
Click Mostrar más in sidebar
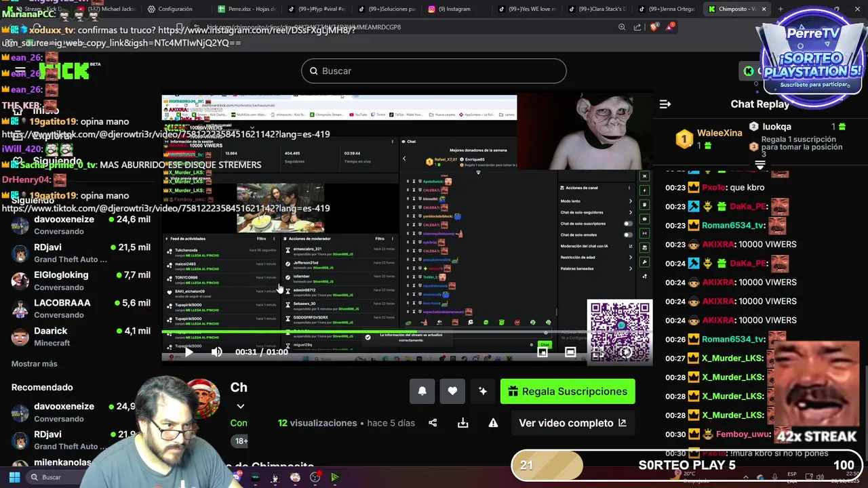pyautogui.click(x=35, y=364)
